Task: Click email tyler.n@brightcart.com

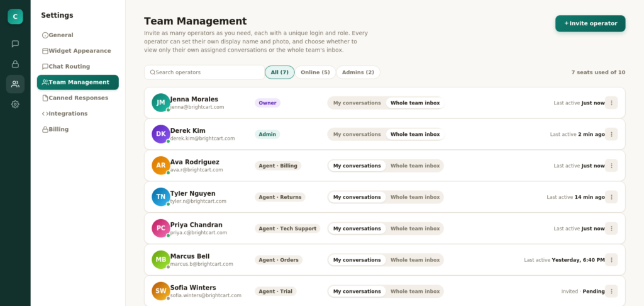Action: click(x=198, y=201)
